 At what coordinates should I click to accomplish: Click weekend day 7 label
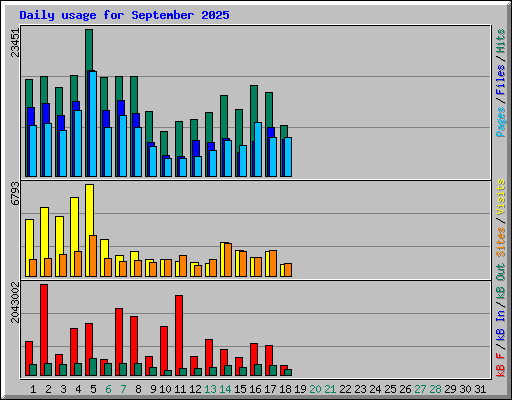pyautogui.click(x=123, y=389)
